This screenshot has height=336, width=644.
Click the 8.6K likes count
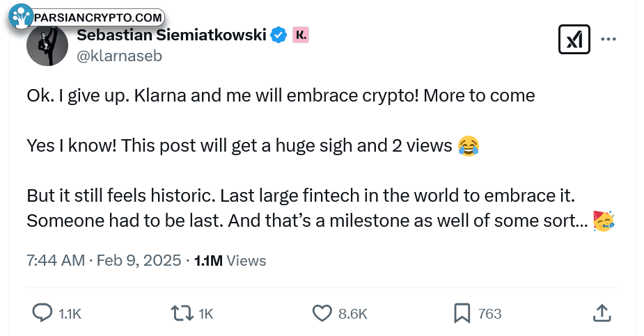point(352,314)
